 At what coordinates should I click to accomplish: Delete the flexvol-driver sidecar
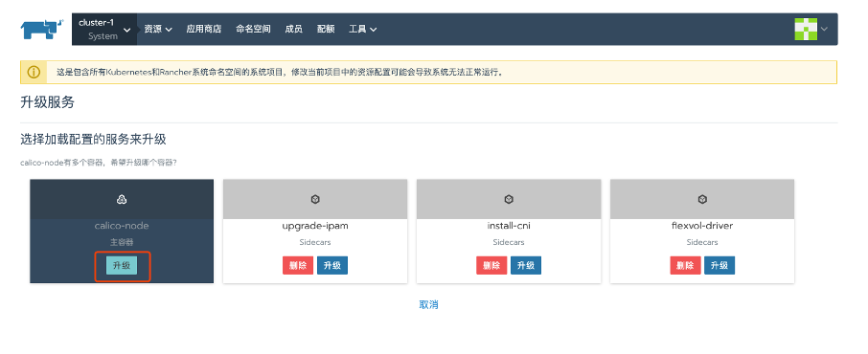685,266
